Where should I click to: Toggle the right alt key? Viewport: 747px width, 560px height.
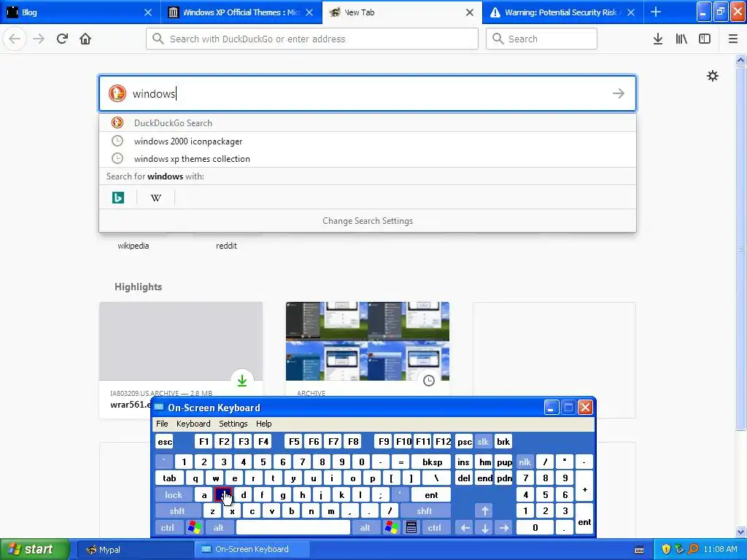point(365,527)
